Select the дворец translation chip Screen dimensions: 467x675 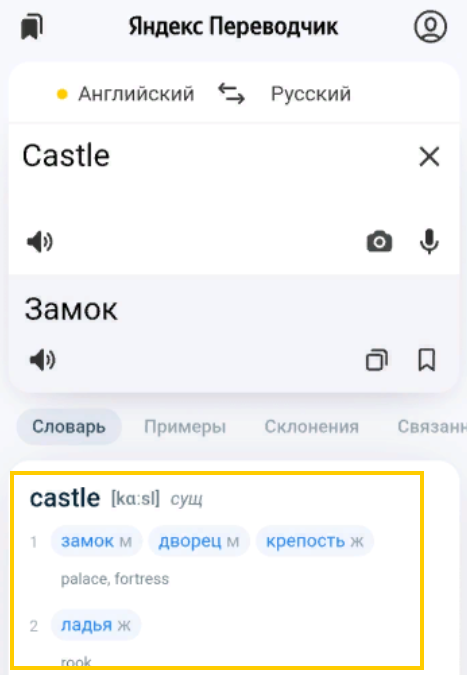tap(199, 541)
